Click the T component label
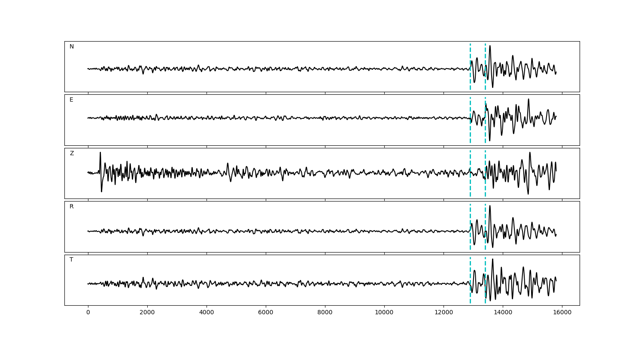Viewport: 644px width, 343px height. coord(71,260)
